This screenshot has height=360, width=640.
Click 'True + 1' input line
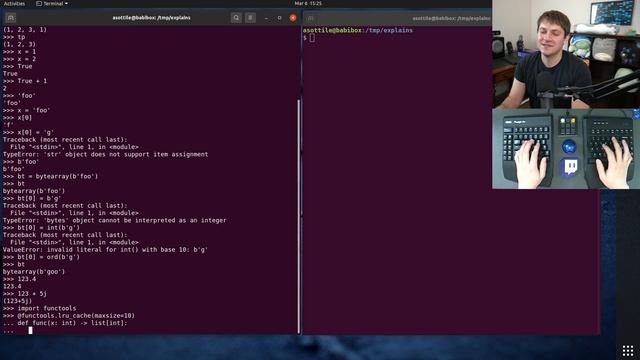24,81
